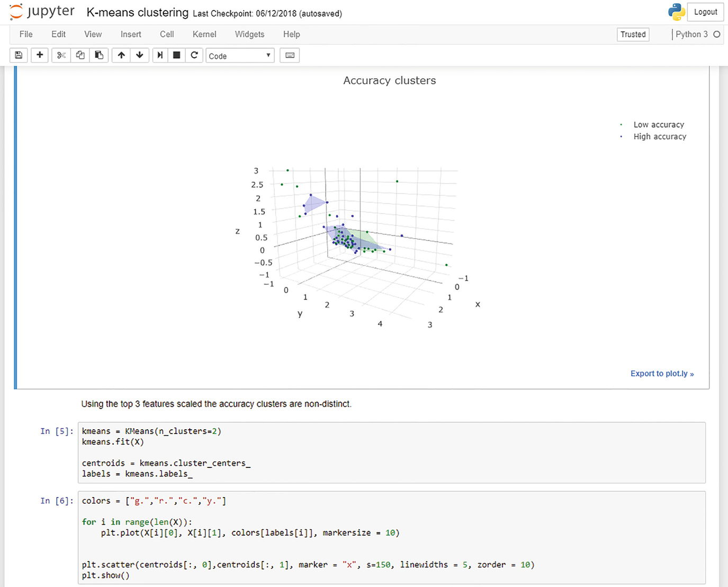Copy selected cells icon
The width and height of the screenshot is (728, 587).
point(80,55)
